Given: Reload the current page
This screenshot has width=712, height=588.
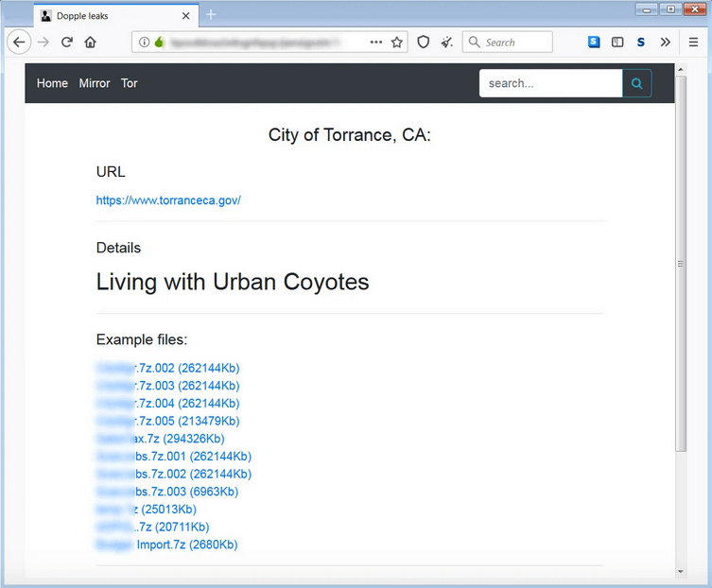Looking at the screenshot, I should (67, 42).
